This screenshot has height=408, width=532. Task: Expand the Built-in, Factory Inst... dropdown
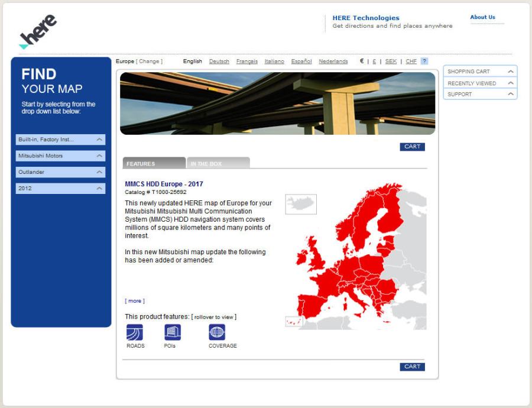point(60,140)
